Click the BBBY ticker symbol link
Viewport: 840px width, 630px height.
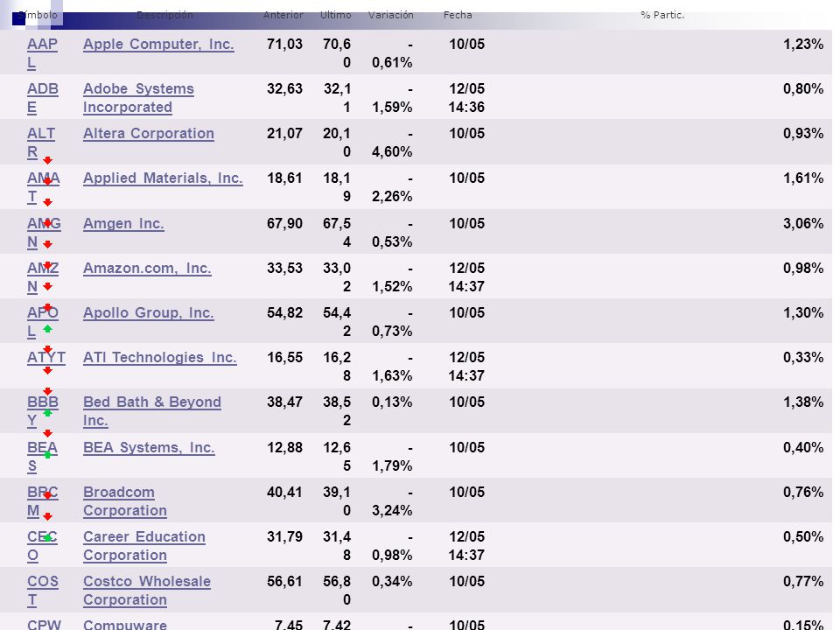click(x=42, y=411)
